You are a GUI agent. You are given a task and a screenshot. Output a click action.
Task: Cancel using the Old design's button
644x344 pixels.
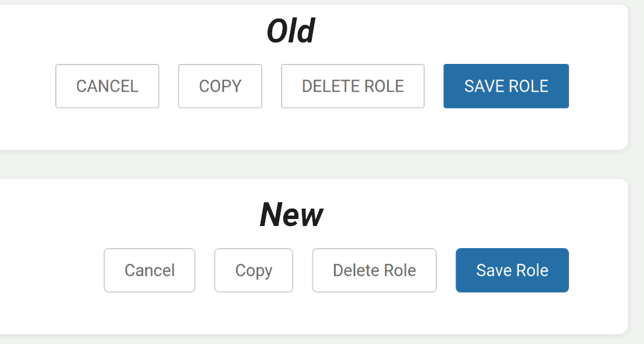pyautogui.click(x=107, y=86)
